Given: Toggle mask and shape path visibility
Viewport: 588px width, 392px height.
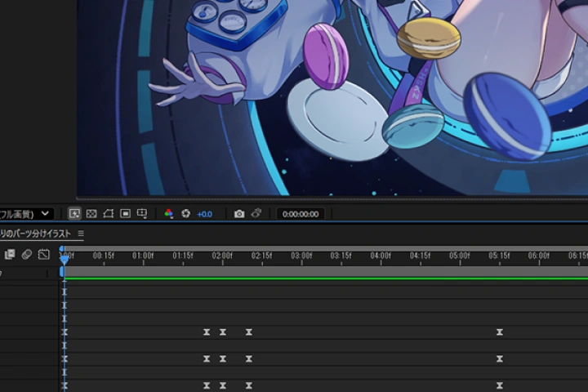Looking at the screenshot, I should coord(108,214).
